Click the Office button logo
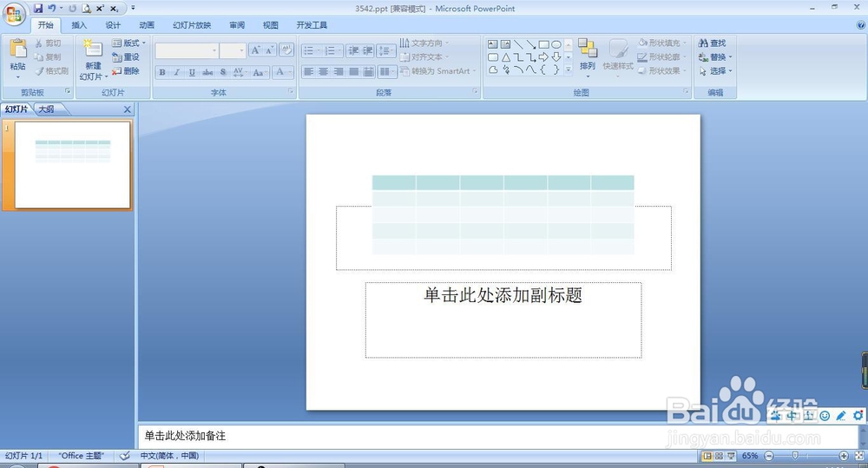 14,14
